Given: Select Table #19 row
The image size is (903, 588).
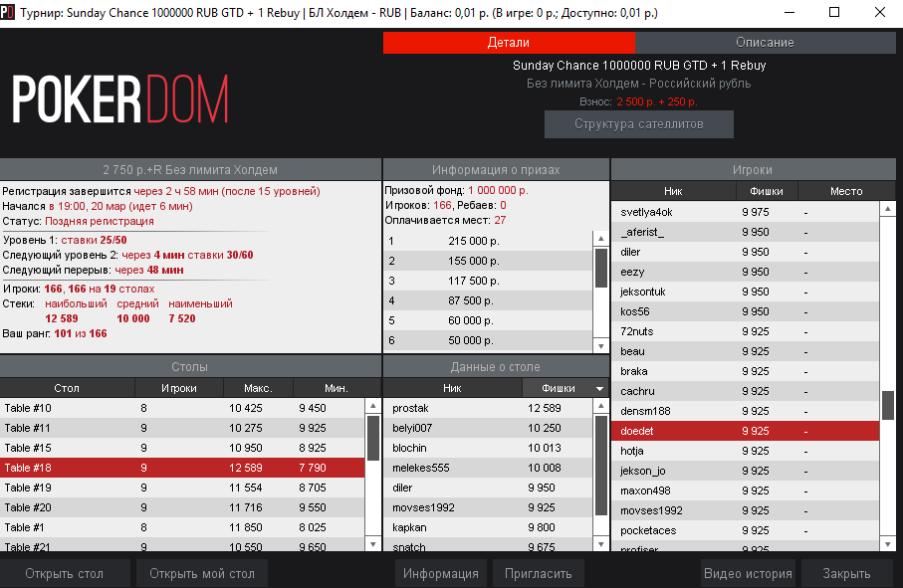Looking at the screenshot, I should [x=182, y=488].
